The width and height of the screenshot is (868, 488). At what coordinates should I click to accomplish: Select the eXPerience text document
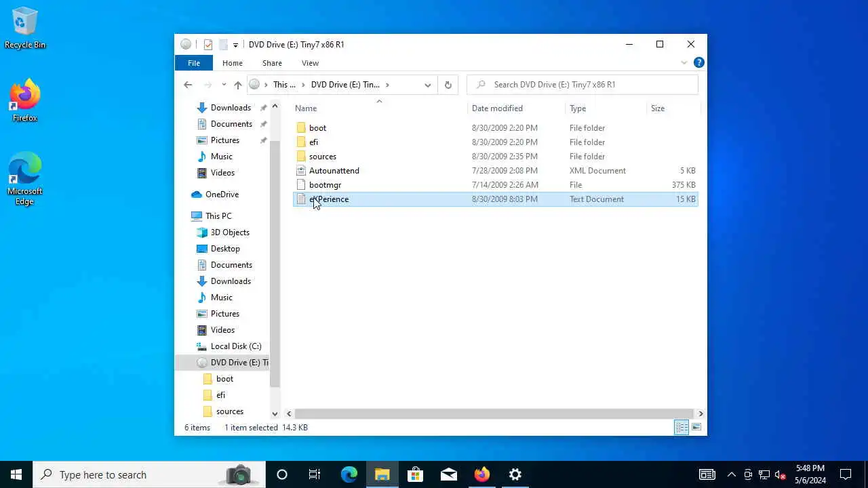496,199
